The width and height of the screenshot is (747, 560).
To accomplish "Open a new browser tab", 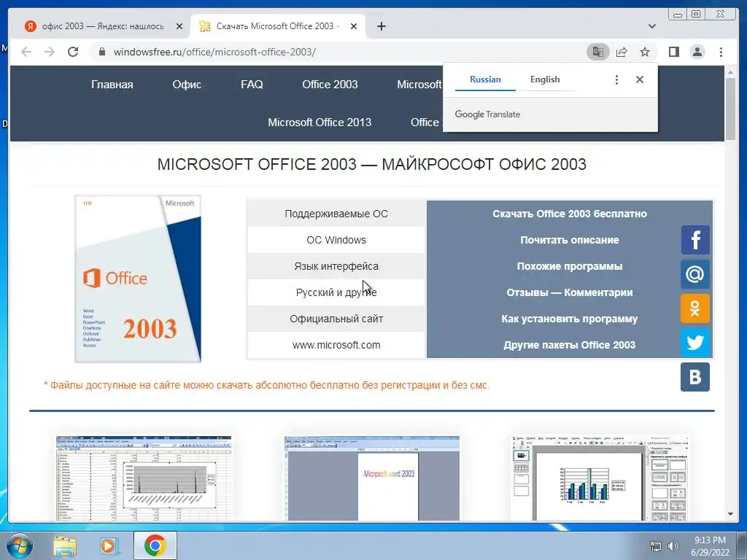I will (x=381, y=26).
